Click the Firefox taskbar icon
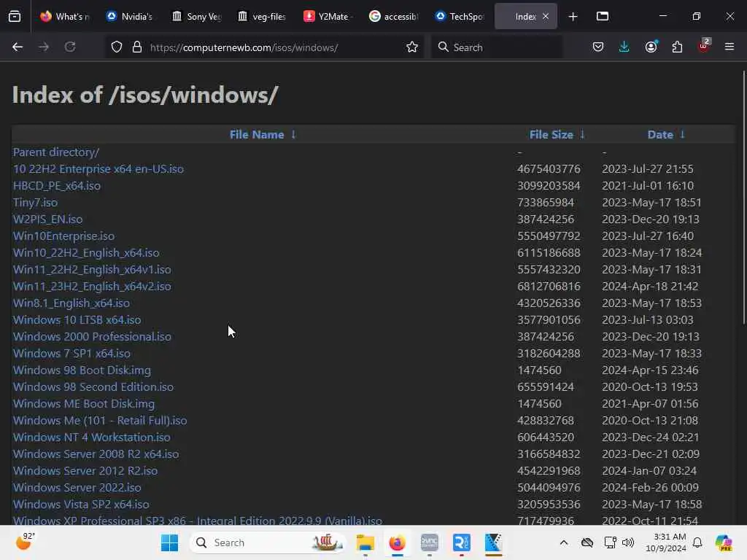The width and height of the screenshot is (747, 560). pyautogui.click(x=397, y=542)
